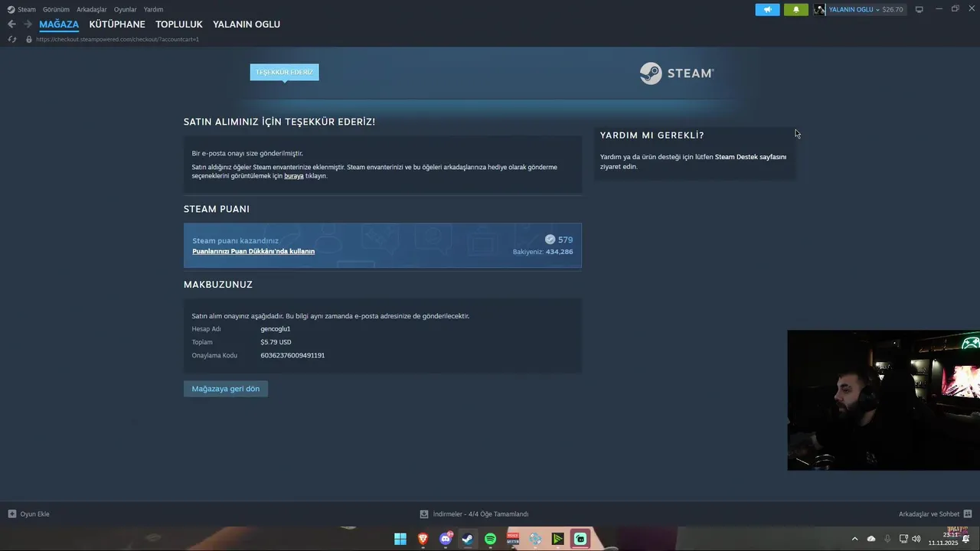Open 'Puanlarınızı Puan Dükkânı'nda kullanın' link
Image resolution: width=980 pixels, height=551 pixels.
pyautogui.click(x=253, y=251)
